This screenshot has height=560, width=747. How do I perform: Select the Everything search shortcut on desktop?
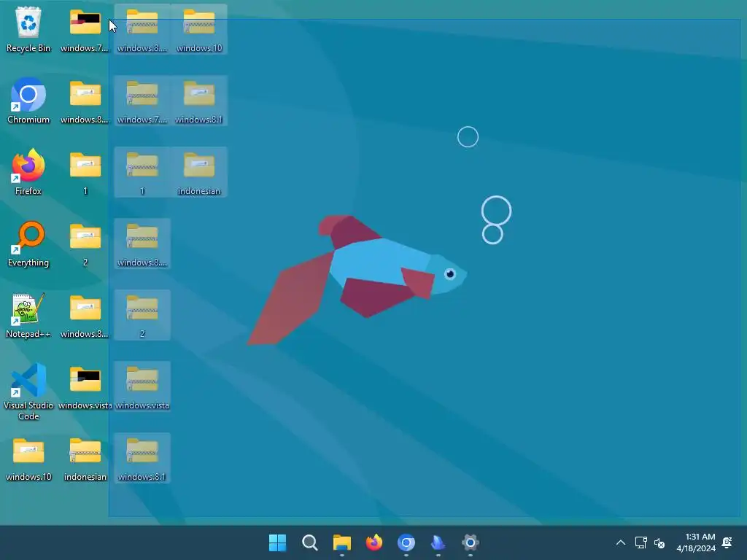(28, 244)
